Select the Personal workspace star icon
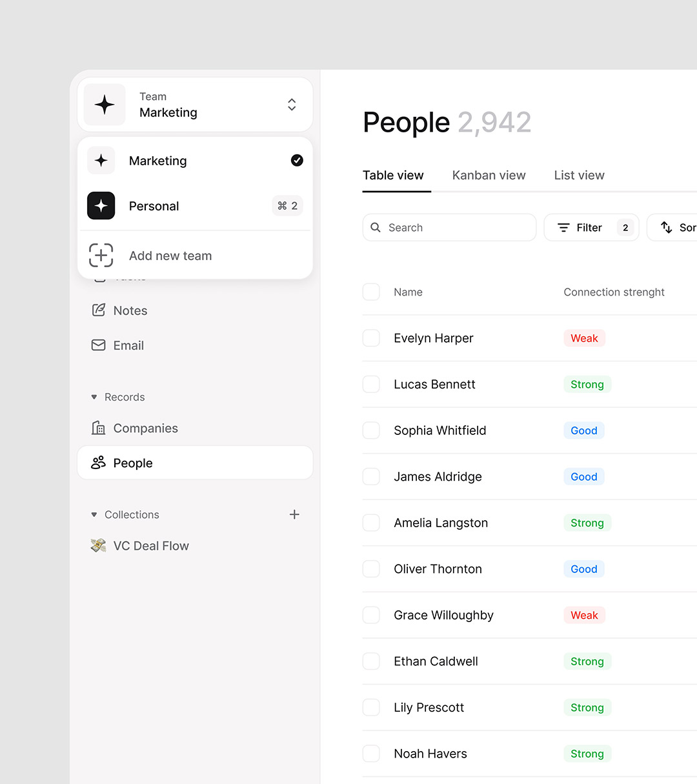 (101, 206)
